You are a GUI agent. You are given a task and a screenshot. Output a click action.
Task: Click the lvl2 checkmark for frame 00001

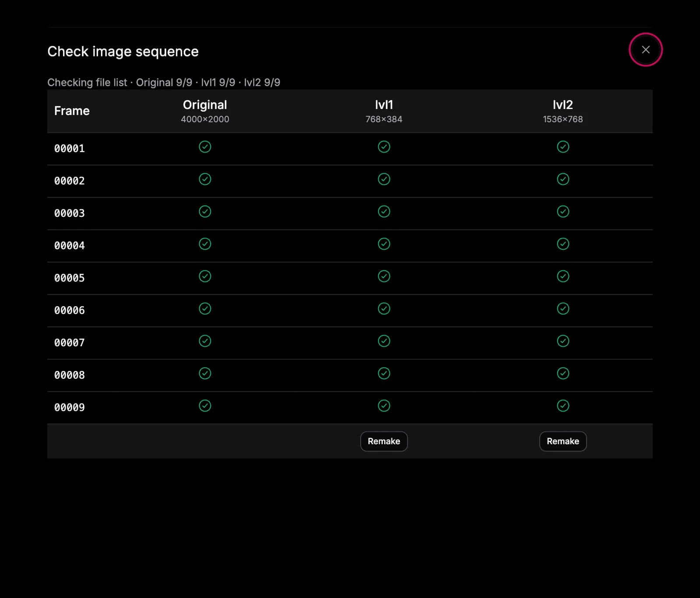point(563,147)
